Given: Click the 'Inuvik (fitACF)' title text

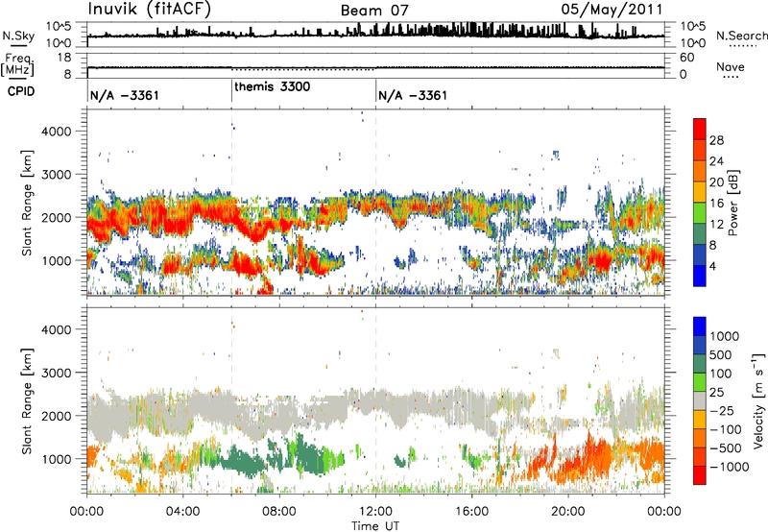Looking at the screenshot, I should 150,10.
